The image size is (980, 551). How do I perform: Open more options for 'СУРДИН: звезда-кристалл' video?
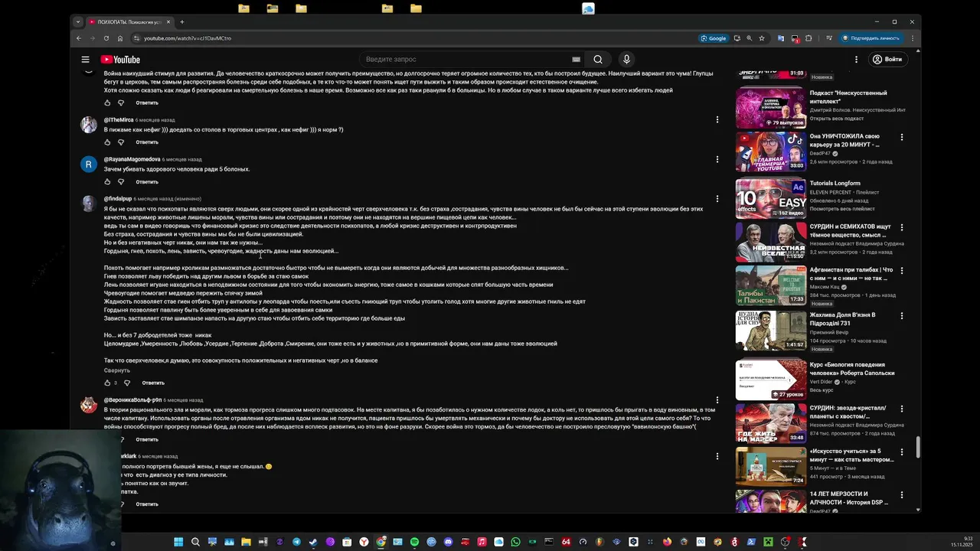[901, 409]
